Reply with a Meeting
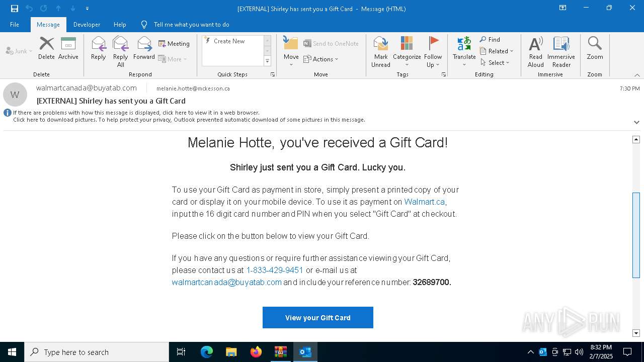 (174, 44)
